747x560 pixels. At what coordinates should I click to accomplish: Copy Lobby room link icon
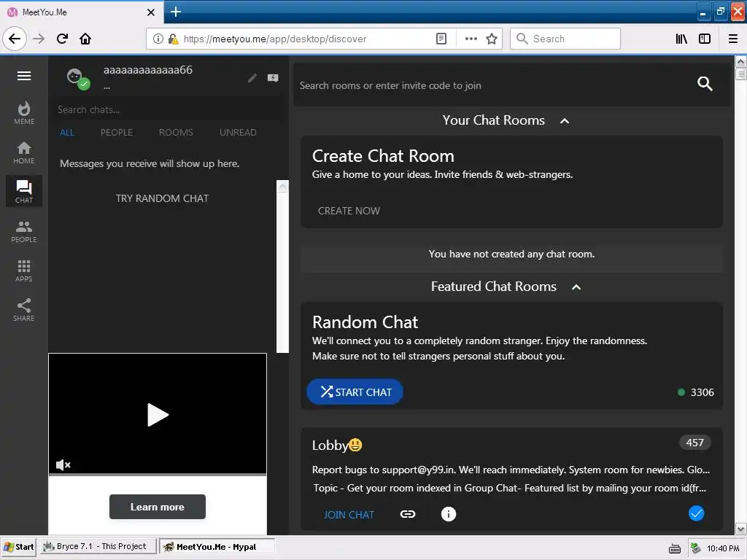click(x=408, y=514)
